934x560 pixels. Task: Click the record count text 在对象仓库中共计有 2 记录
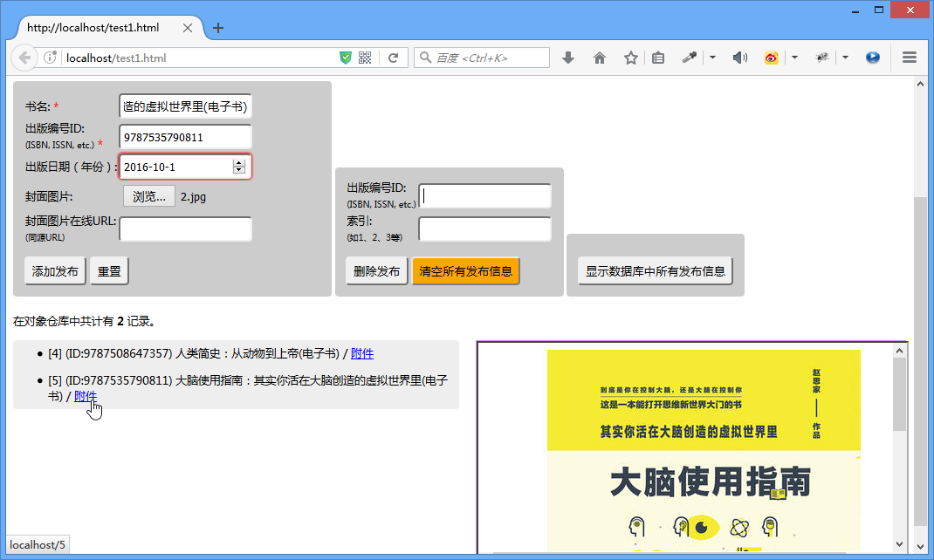pos(86,321)
